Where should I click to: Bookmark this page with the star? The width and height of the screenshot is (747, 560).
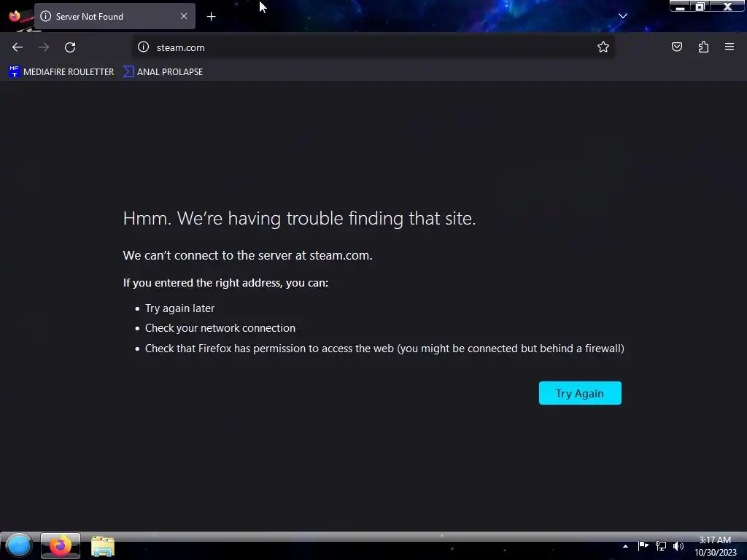pyautogui.click(x=603, y=47)
